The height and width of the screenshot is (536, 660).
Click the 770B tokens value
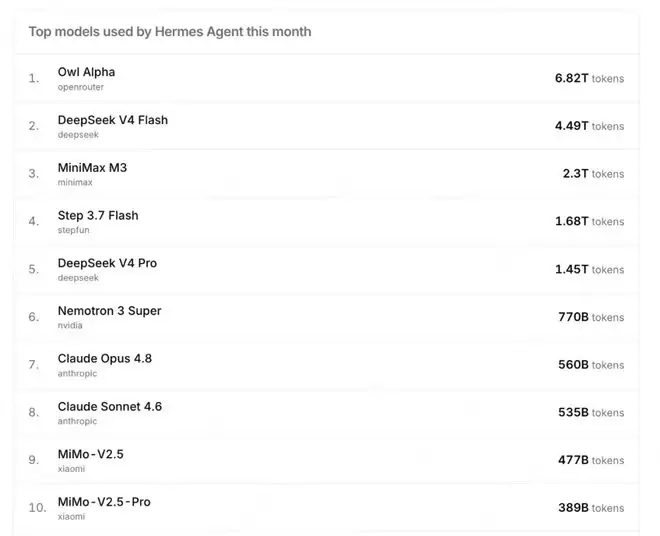pyautogui.click(x=591, y=317)
